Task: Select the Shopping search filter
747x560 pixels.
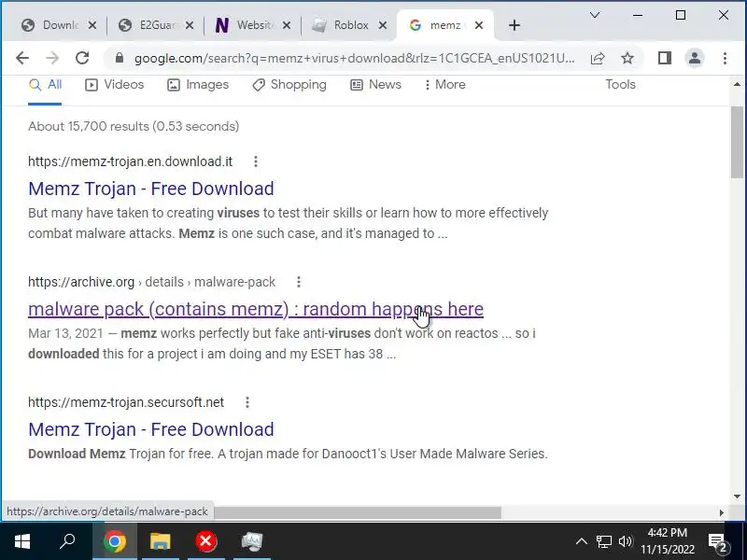Action: [x=289, y=85]
